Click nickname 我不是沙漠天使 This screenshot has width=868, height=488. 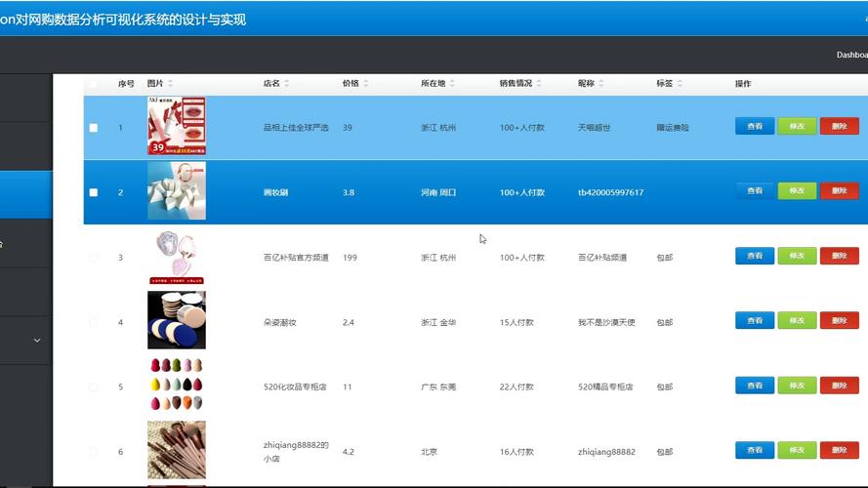pyautogui.click(x=606, y=322)
